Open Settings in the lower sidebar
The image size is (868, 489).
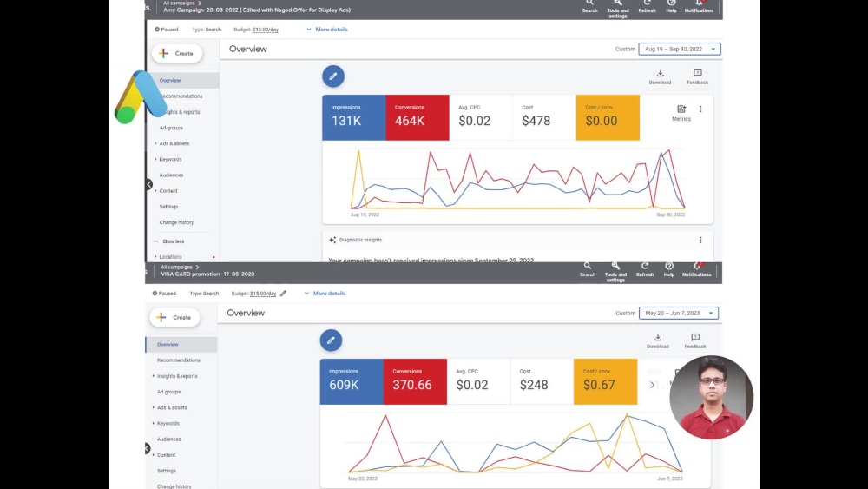point(167,471)
